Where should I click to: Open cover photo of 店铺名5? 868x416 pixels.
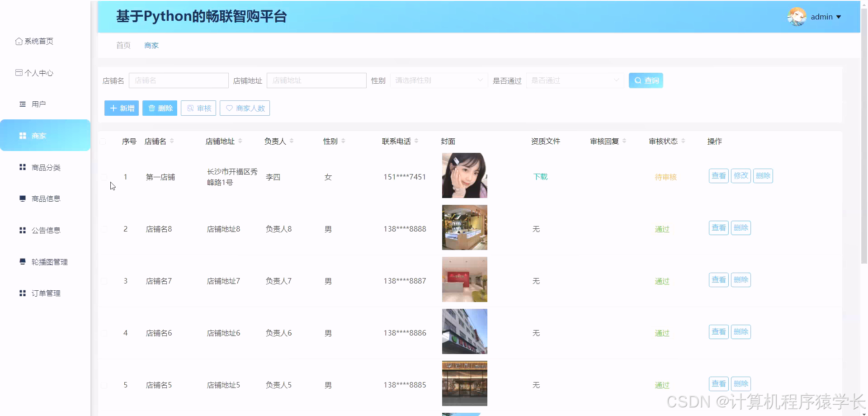465,383
